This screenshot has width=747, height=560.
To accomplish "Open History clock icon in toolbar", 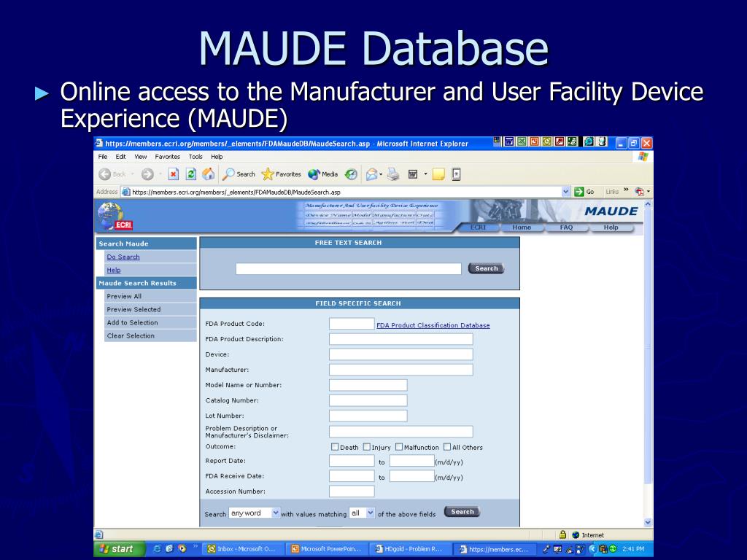I will [351, 174].
